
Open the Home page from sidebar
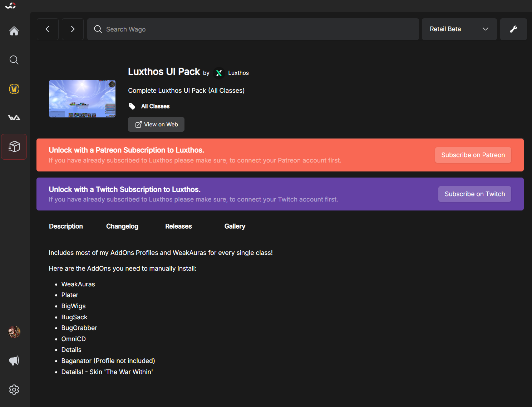[x=14, y=31]
